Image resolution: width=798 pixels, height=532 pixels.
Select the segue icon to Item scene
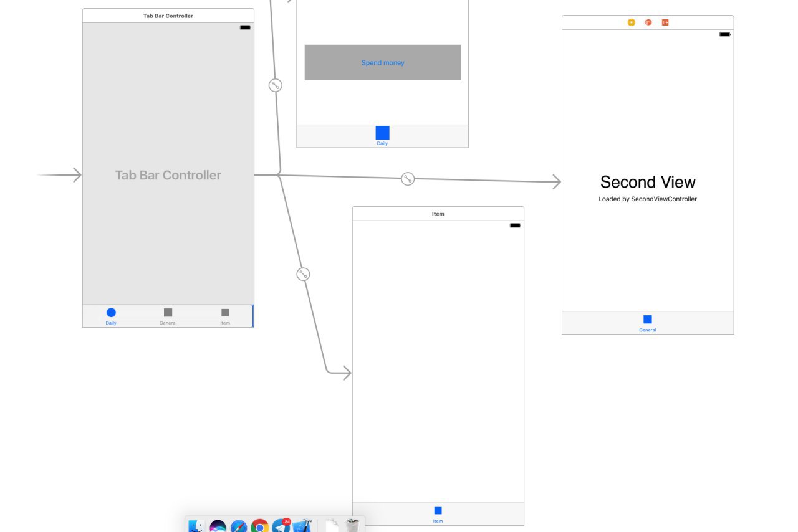[303, 274]
